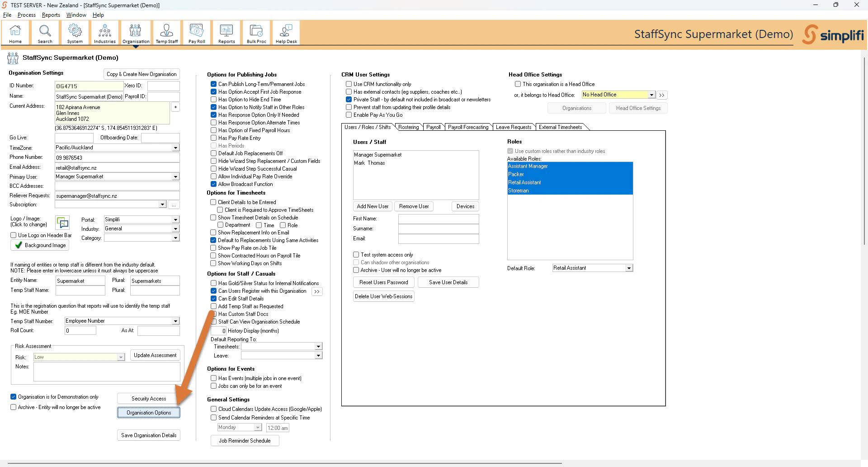The image size is (868, 467).
Task: Open the Industries toolbar icon
Action: coord(105,33)
